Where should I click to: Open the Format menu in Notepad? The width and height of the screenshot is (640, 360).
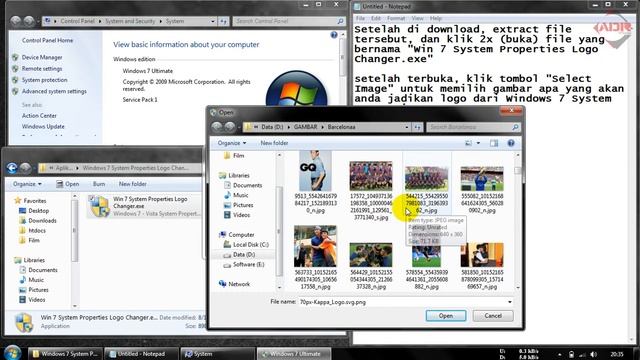click(x=396, y=18)
